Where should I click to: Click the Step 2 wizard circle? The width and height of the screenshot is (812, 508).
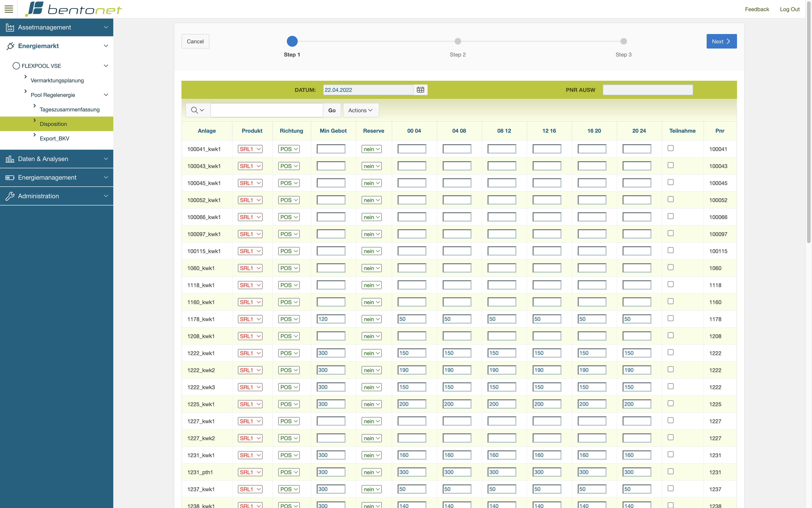click(458, 41)
